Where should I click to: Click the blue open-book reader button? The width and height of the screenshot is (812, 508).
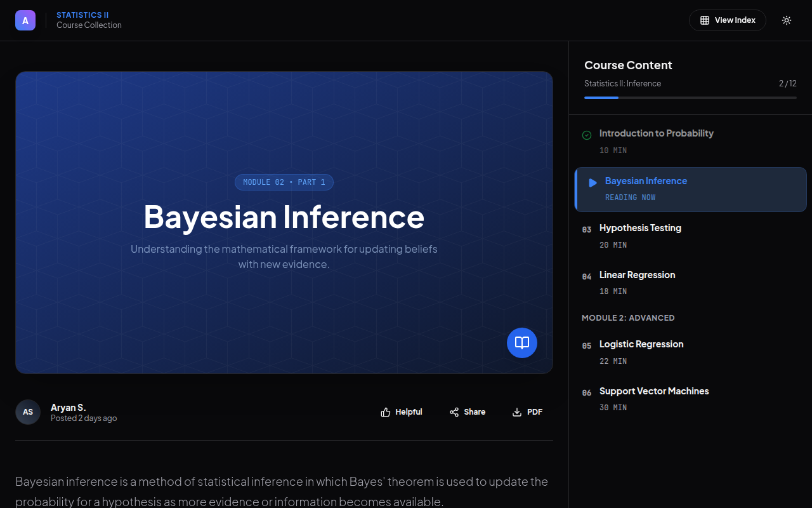click(522, 343)
